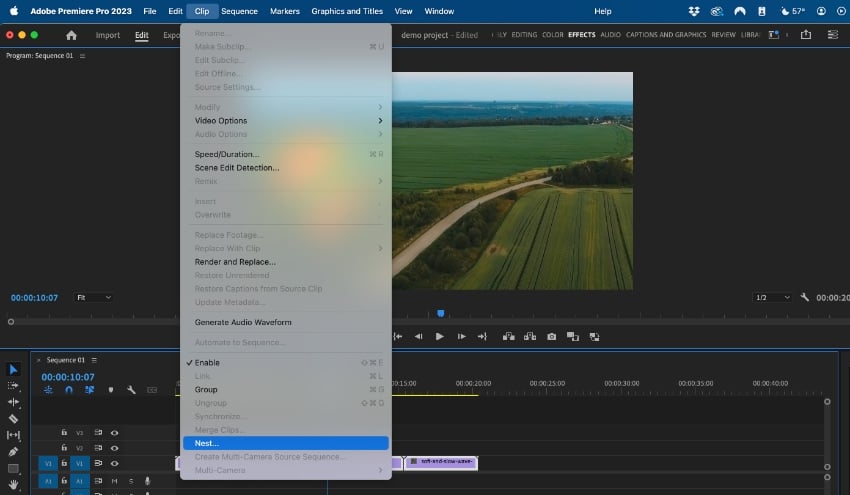This screenshot has height=495, width=850.
Task: Export frame with camera icon
Action: (551, 337)
